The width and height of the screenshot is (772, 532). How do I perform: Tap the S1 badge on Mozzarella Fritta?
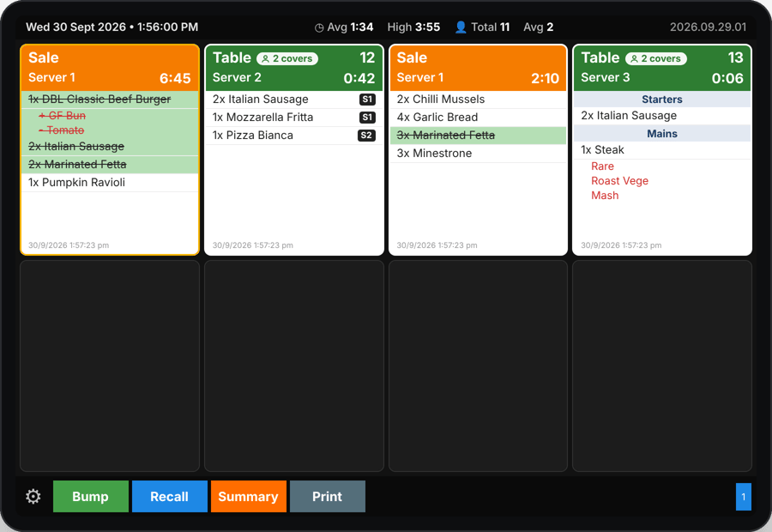click(367, 118)
